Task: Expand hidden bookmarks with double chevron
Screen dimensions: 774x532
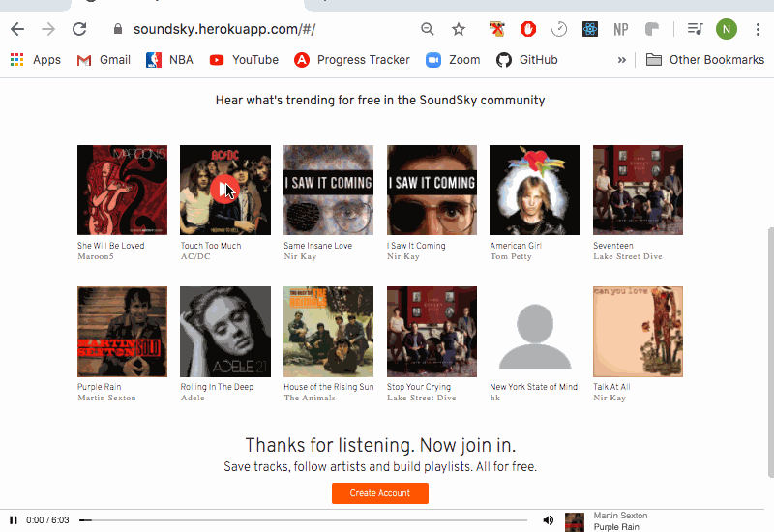Action: point(621,60)
